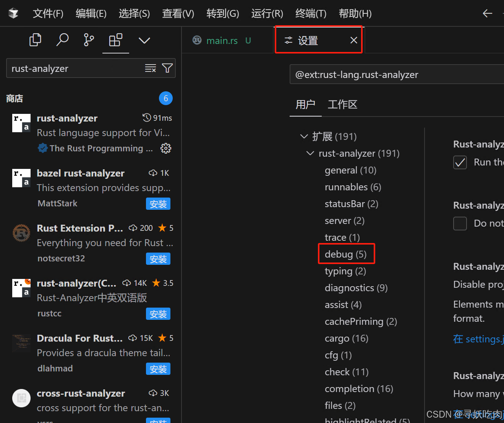The width and height of the screenshot is (504, 423).
Task: Open View menu (查看)
Action: tap(178, 14)
